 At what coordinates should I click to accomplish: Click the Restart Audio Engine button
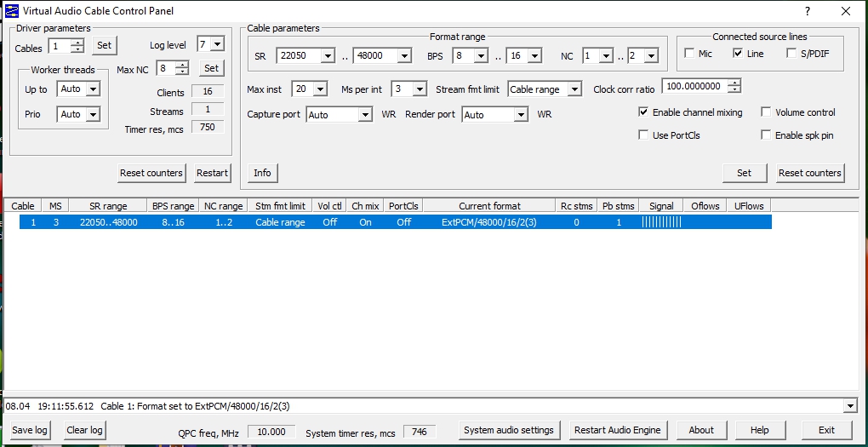[617, 430]
